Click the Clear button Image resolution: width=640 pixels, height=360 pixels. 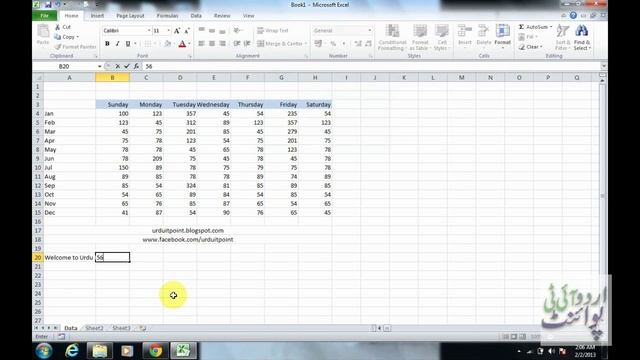tap(530, 47)
